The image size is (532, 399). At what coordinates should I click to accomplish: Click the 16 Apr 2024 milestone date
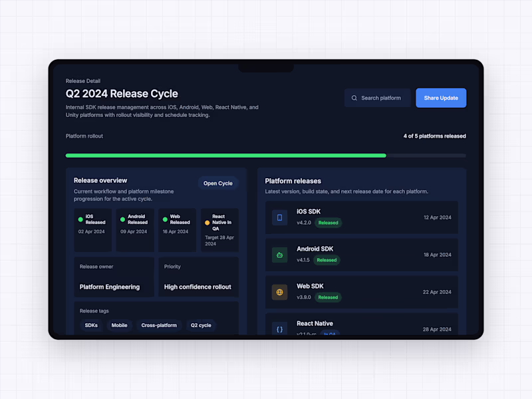[x=176, y=231]
